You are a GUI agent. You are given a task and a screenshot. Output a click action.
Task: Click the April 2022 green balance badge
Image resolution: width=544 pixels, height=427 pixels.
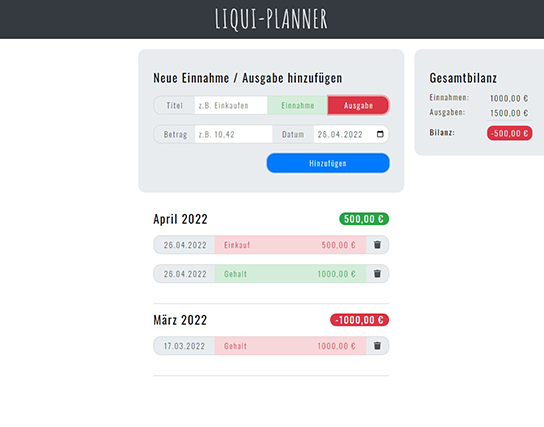[364, 219]
